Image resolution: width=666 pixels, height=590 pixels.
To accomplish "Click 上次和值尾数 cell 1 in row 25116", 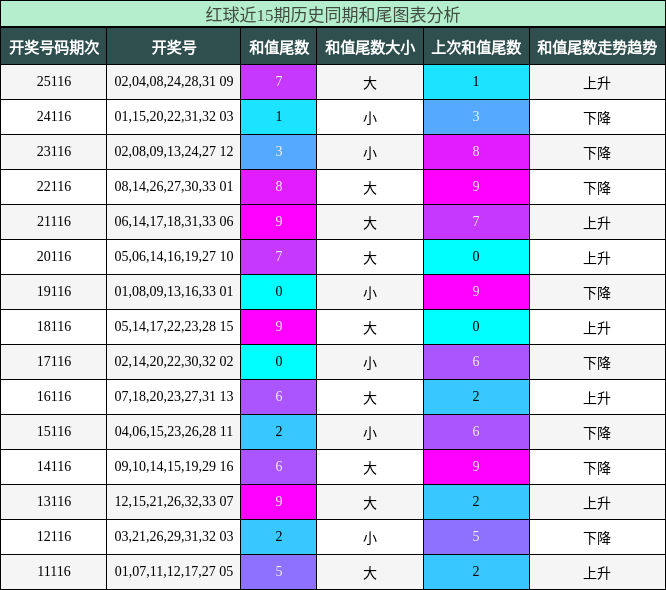I will [476, 82].
